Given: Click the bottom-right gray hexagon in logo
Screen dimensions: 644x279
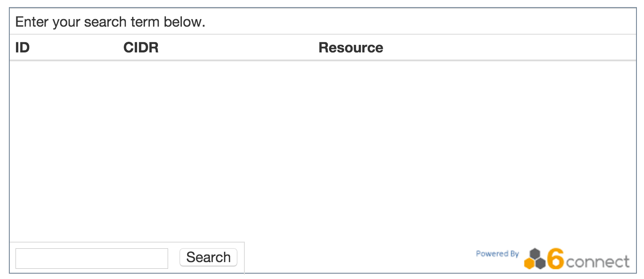Looking at the screenshot, I should click(x=540, y=263).
